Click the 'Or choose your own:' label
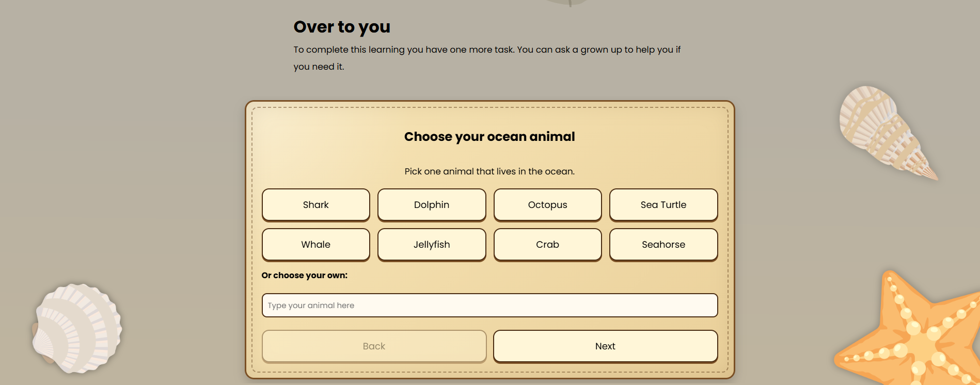 305,276
